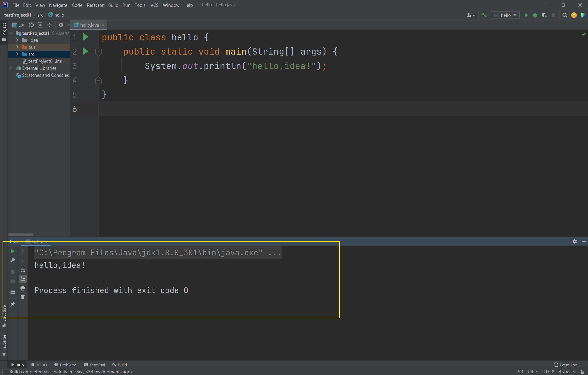588x375 pixels.
Task: Open Run panel settings gear icon
Action: [x=574, y=241]
